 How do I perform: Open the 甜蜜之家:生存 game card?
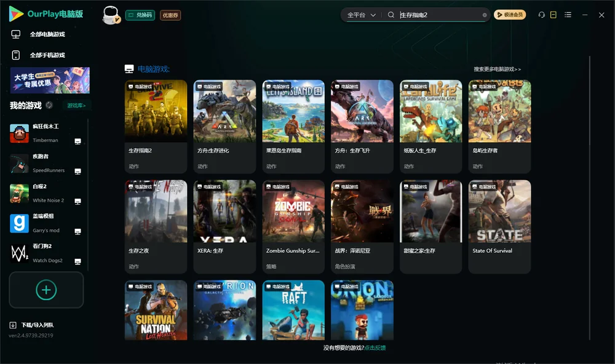pyautogui.click(x=430, y=226)
